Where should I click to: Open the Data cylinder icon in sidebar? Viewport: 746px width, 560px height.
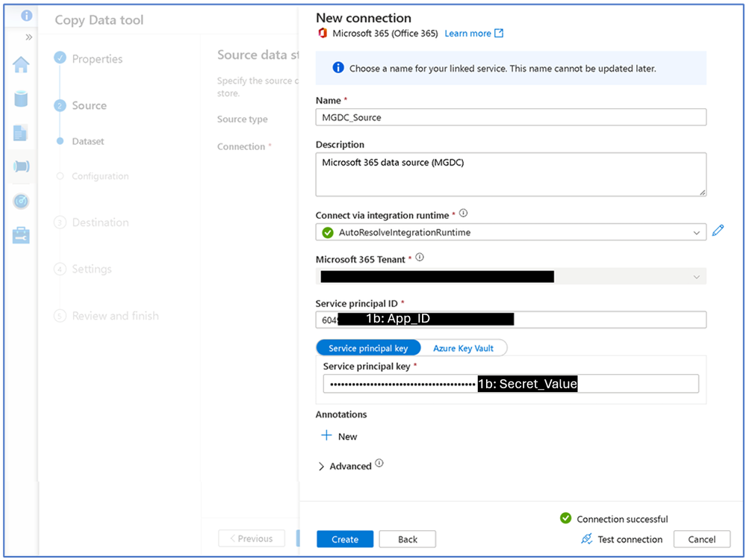[x=21, y=99]
